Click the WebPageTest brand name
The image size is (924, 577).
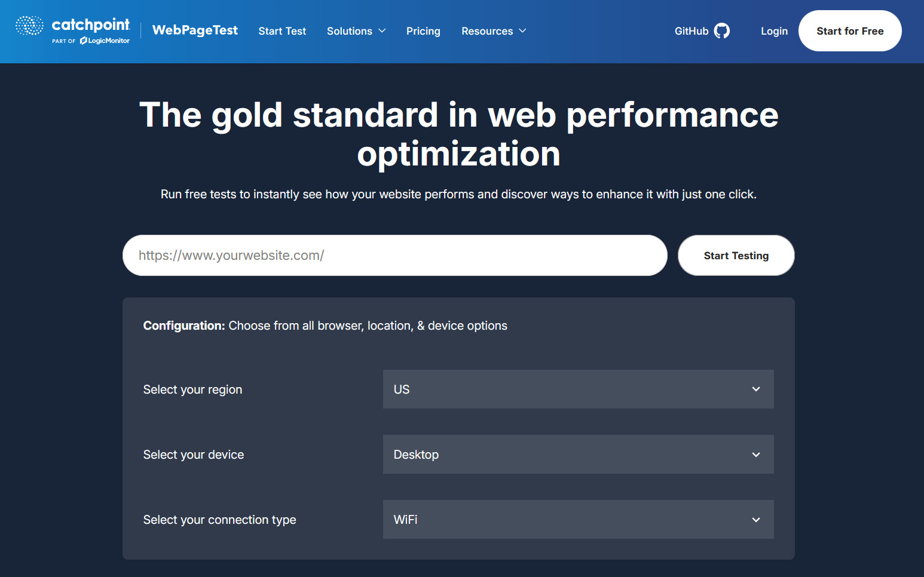tap(195, 30)
